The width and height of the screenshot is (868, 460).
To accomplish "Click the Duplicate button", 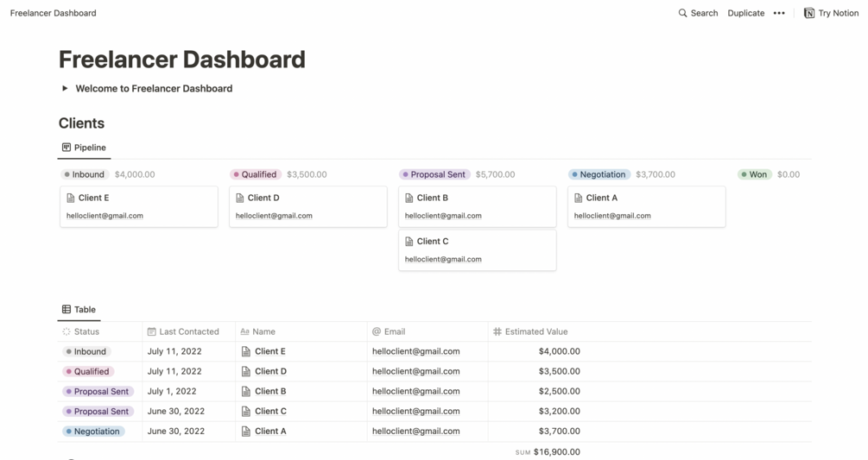I will (x=745, y=13).
